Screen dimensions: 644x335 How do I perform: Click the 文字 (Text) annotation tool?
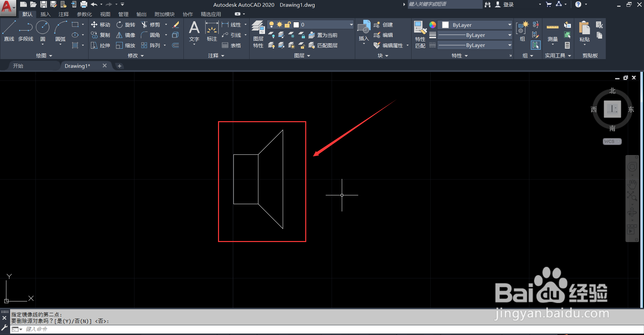(194, 32)
